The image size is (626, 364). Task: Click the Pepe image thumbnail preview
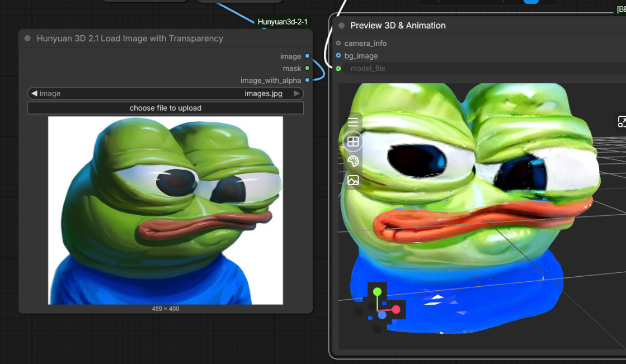pos(165,210)
